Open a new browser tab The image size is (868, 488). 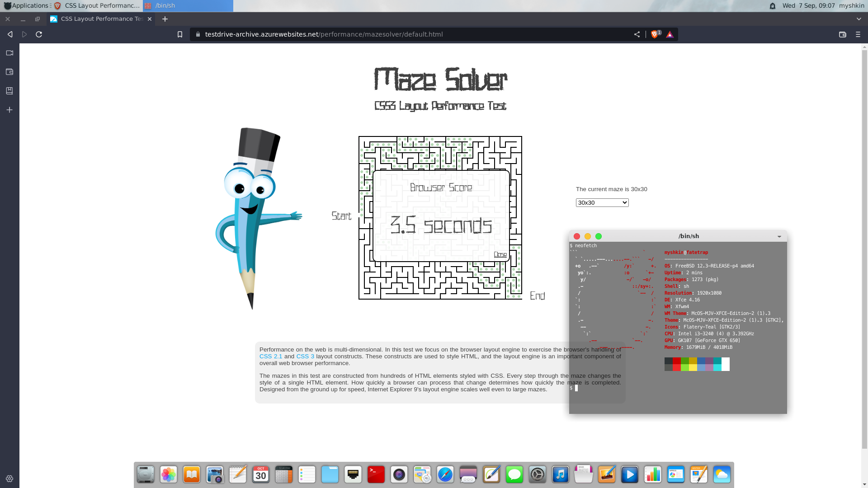pos(165,19)
